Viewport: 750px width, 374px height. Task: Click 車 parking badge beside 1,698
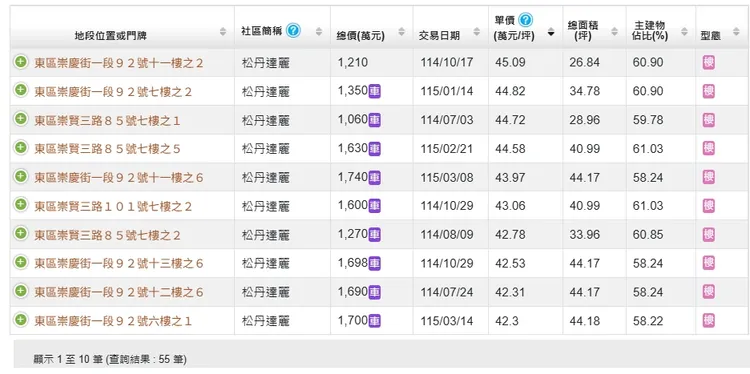pyautogui.click(x=375, y=263)
